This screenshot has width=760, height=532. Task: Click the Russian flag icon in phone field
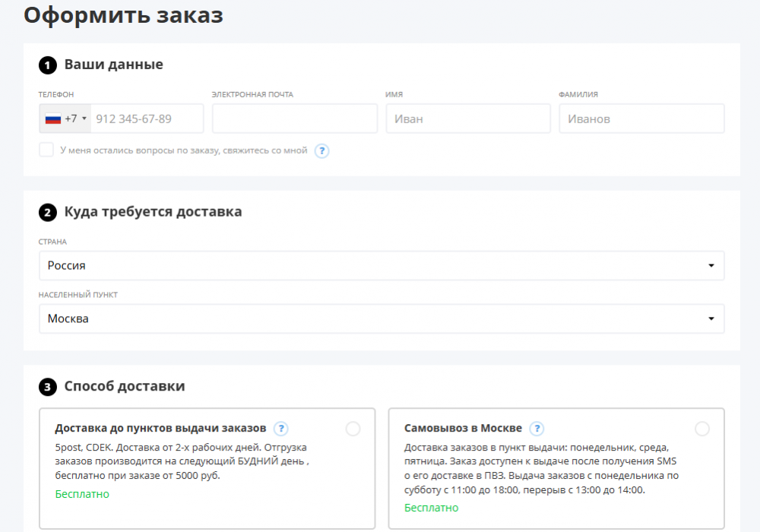(53, 119)
